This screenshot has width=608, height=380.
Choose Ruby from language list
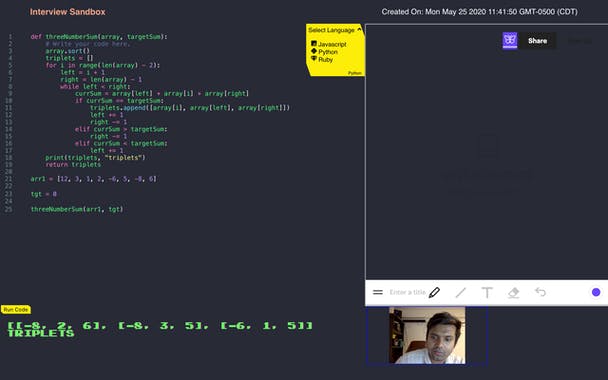326,60
